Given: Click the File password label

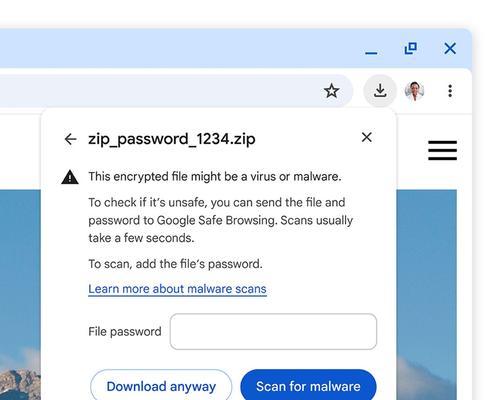Looking at the screenshot, I should [x=125, y=332].
